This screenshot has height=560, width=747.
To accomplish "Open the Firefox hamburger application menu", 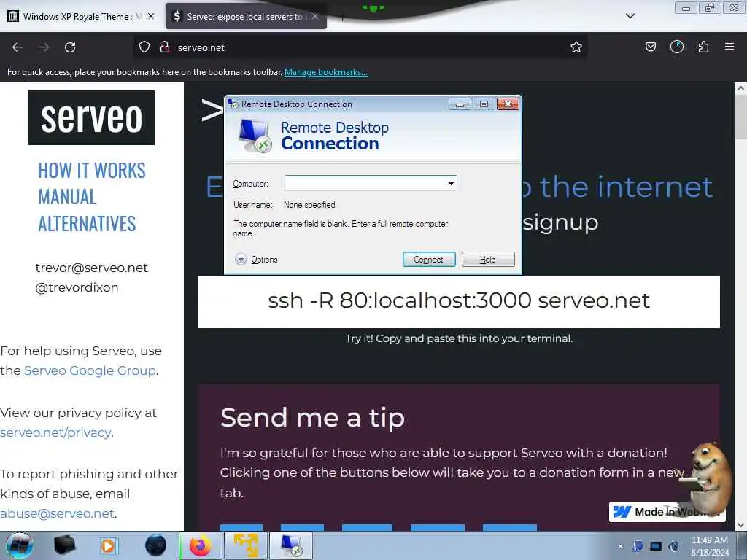I will (x=729, y=47).
